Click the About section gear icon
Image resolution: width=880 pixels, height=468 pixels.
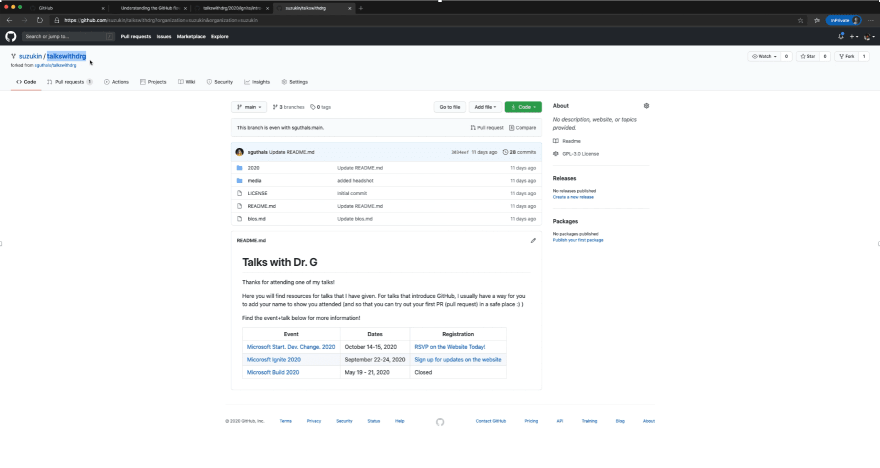pos(646,105)
